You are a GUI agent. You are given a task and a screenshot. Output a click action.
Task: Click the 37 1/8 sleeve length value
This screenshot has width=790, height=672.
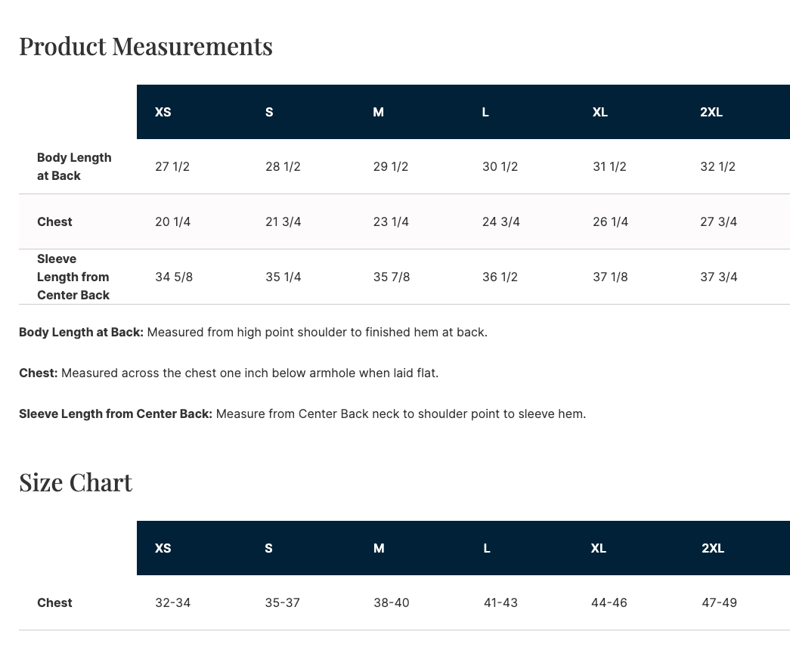pyautogui.click(x=610, y=277)
